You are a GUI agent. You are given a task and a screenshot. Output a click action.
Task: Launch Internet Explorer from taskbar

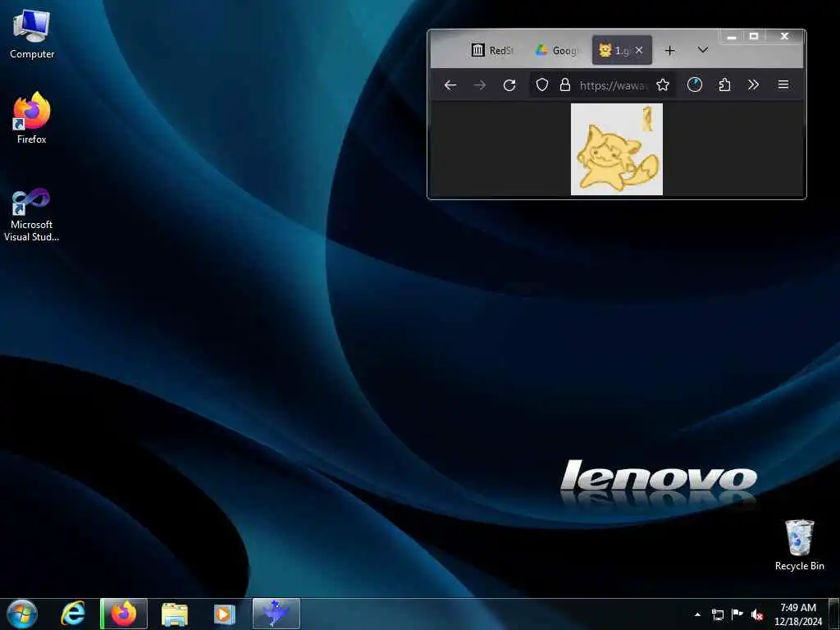coord(73,614)
